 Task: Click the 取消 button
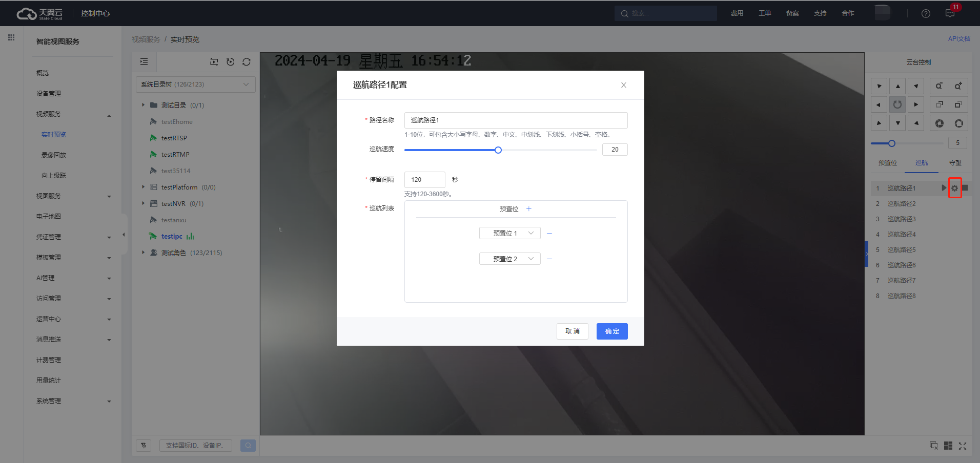(x=573, y=331)
